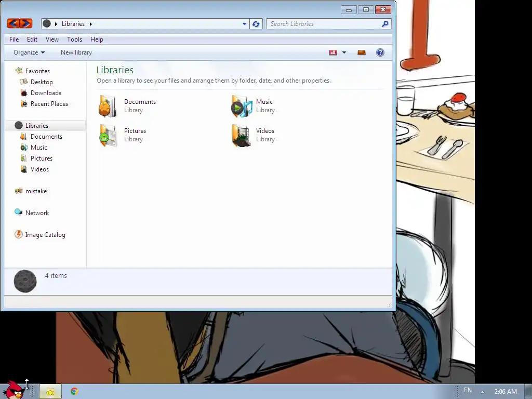Click the refresh icon beside address bar
The height and width of the screenshot is (399, 532).
point(256,24)
